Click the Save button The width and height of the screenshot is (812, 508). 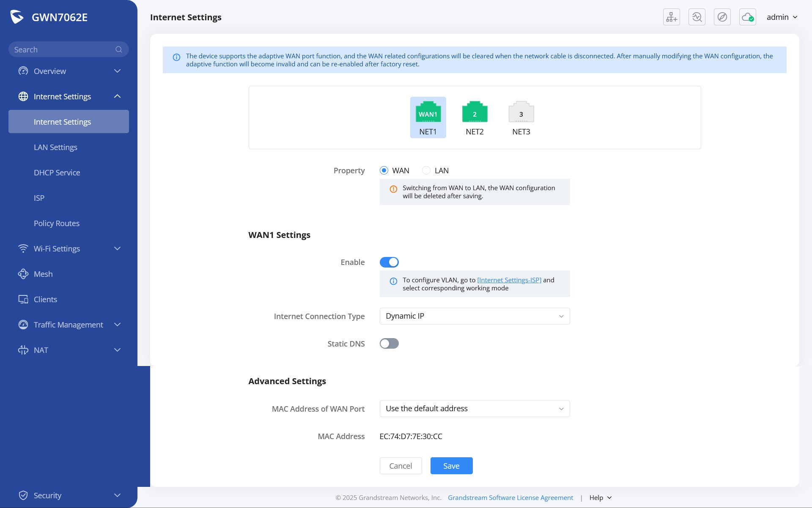pos(451,466)
